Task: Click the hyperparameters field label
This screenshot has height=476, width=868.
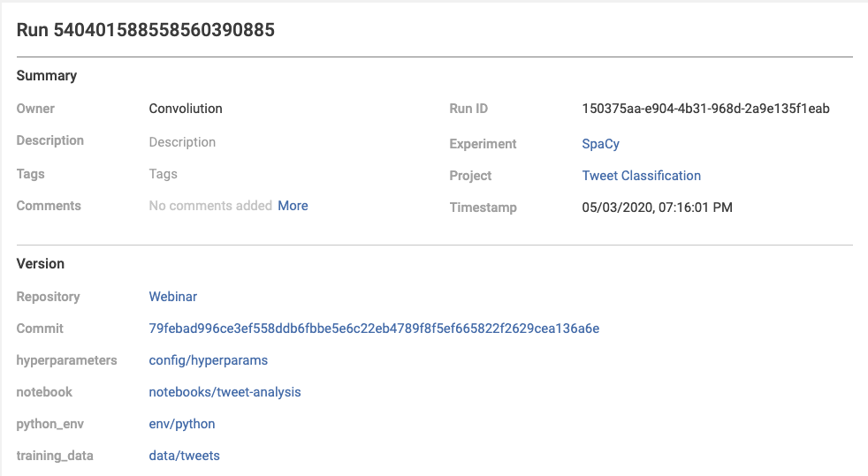Action: coord(66,360)
